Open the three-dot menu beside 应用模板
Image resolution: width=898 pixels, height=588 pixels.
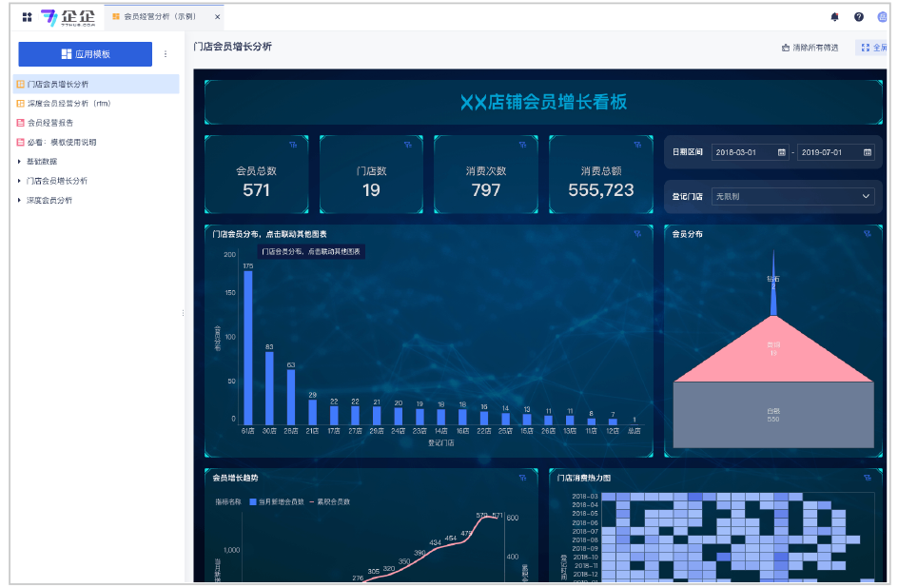pyautogui.click(x=166, y=54)
